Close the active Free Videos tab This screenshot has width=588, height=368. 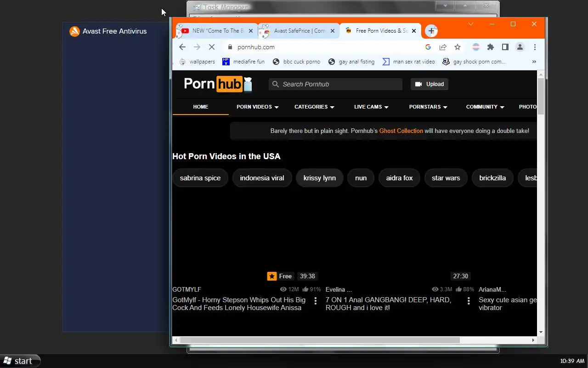pos(414,31)
